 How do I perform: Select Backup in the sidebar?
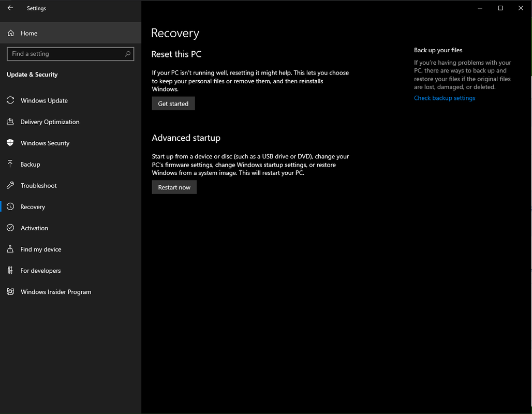70,164
